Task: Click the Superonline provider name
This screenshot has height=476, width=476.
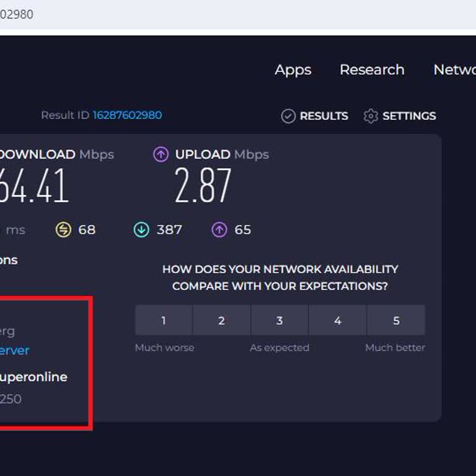Action: (33, 377)
